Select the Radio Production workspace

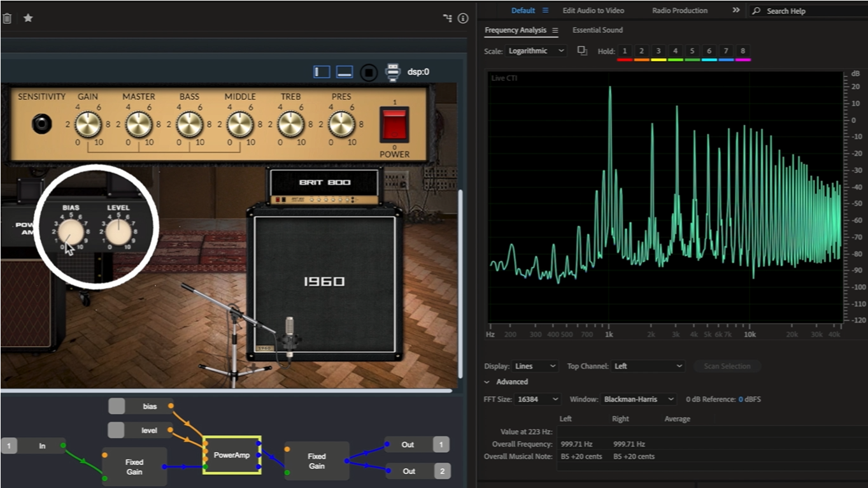pos(679,11)
